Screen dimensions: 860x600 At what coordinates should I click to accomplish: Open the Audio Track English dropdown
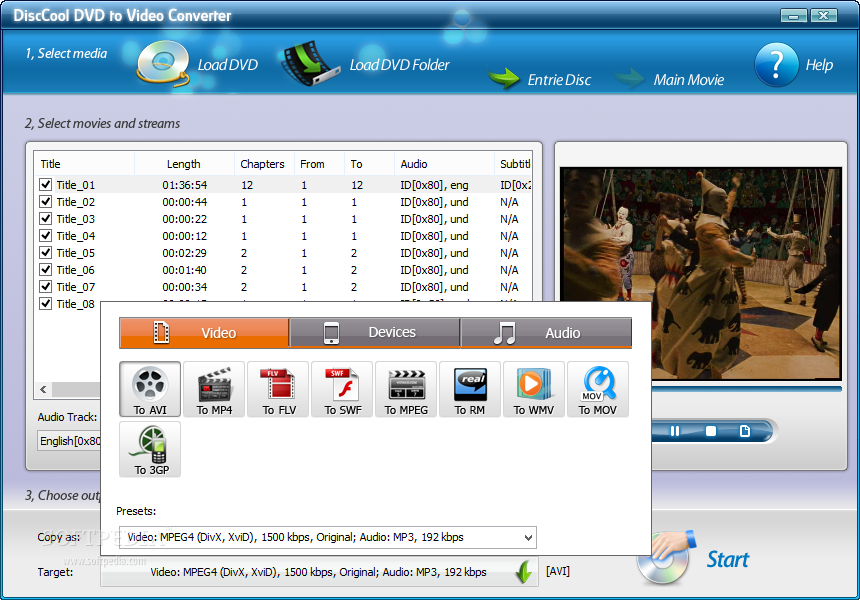[69, 441]
